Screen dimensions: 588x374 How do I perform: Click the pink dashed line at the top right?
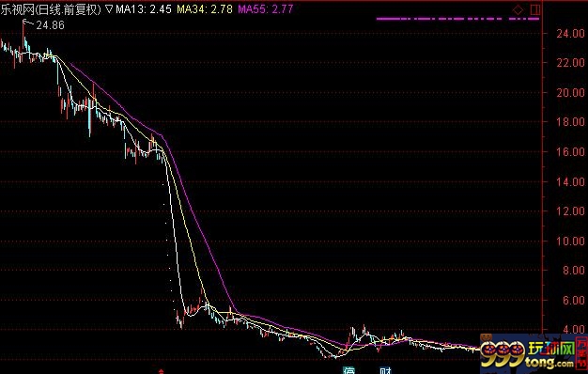[x=457, y=19]
